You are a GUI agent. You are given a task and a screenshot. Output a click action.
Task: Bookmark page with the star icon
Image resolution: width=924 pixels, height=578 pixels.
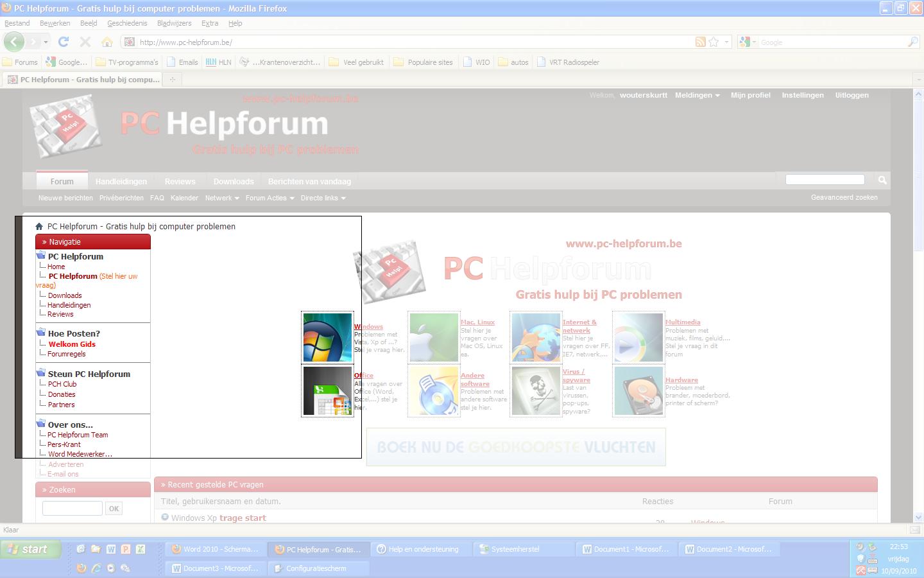coord(714,42)
